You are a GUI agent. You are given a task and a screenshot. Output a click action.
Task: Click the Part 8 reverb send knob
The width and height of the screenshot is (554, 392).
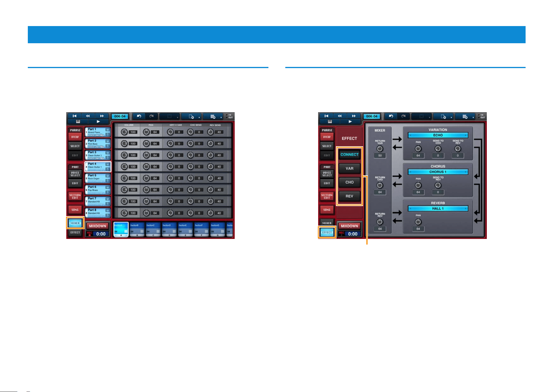point(210,213)
